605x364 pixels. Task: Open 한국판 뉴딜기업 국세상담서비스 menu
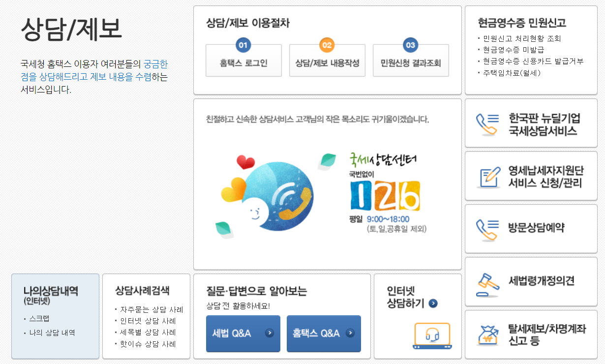coord(531,123)
